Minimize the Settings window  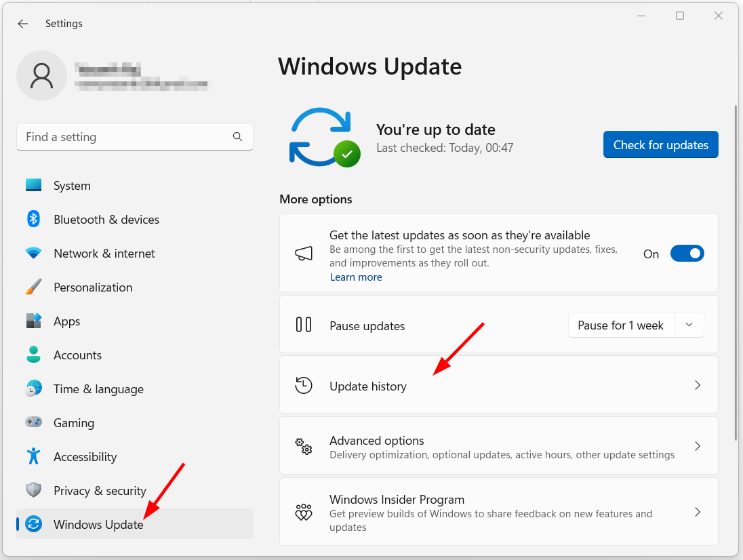[x=641, y=16]
